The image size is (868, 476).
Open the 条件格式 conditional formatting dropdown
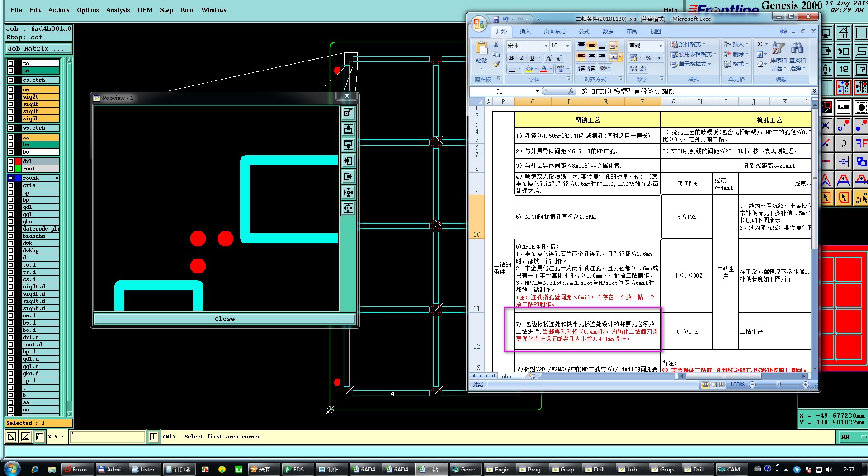[x=687, y=44]
